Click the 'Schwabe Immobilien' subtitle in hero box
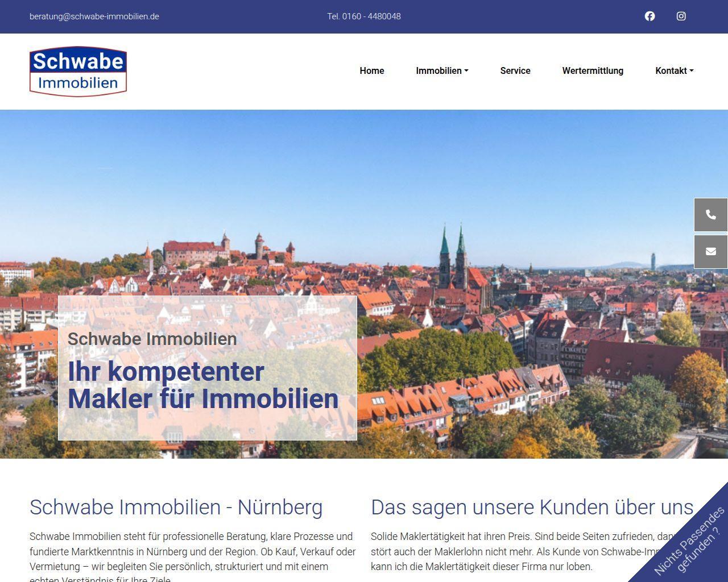Screen dimensions: 728x582 152,339
